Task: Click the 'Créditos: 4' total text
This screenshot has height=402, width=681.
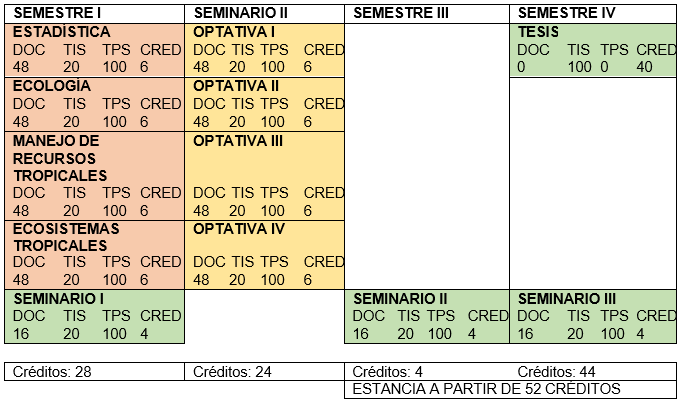Action: [x=388, y=371]
